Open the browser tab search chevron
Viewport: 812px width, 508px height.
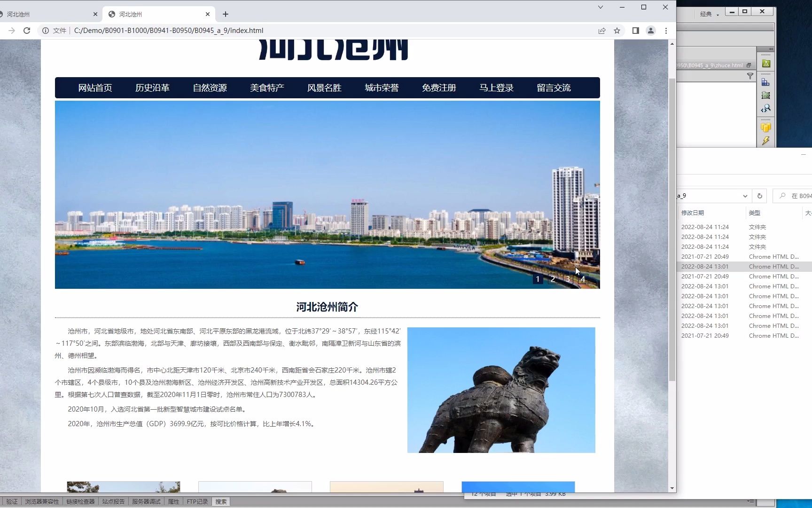point(600,8)
